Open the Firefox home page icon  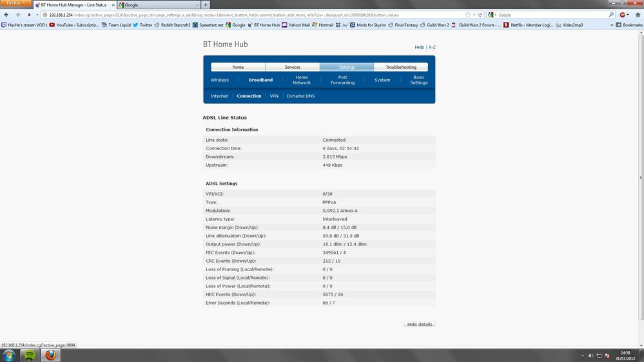(638, 15)
